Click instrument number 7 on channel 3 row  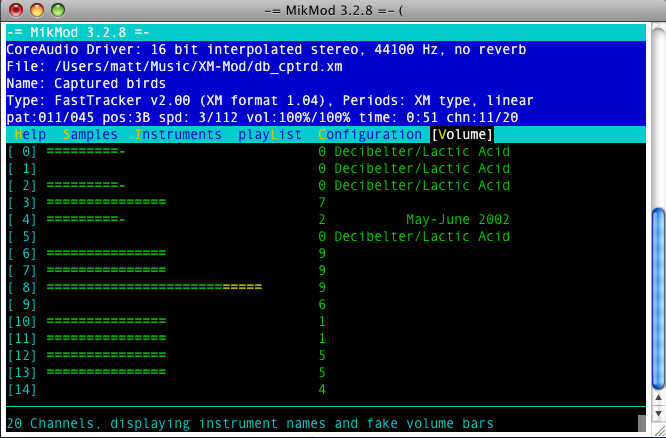click(322, 203)
